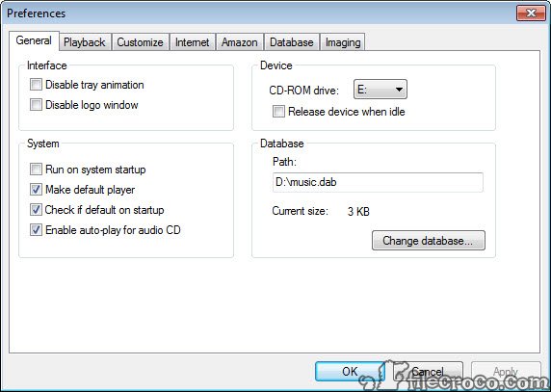Image resolution: width=551 pixels, height=392 pixels.
Task: Close the Preferences window
Action: [531, 13]
